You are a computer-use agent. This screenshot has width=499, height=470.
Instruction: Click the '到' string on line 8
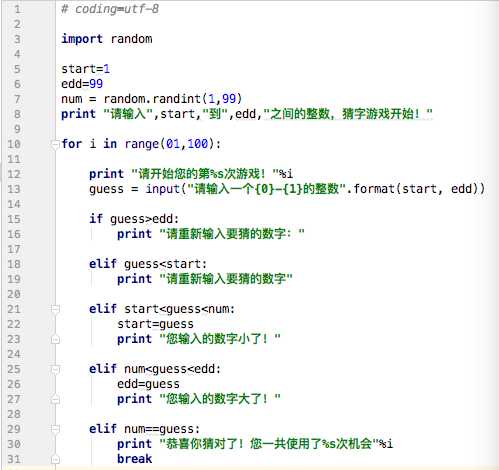click(215, 114)
